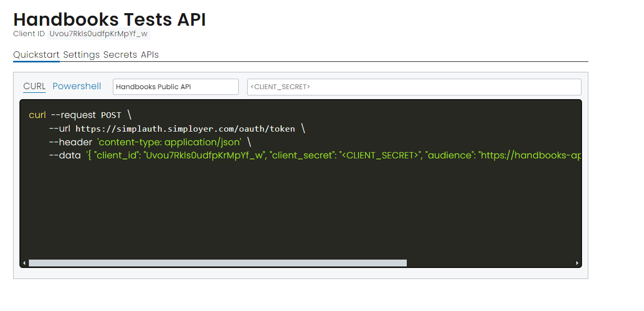Go to the APIs tab
Viewport: 644px width, 311px height.
[150, 55]
